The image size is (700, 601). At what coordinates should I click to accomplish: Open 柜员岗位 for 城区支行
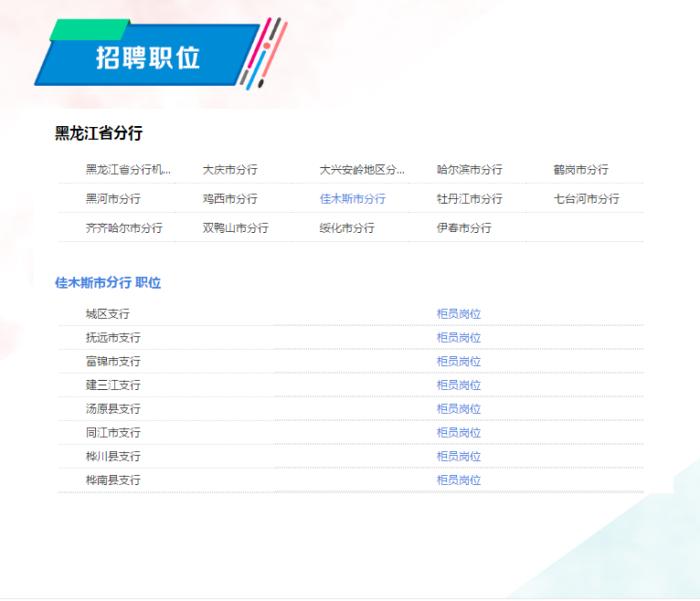click(459, 314)
